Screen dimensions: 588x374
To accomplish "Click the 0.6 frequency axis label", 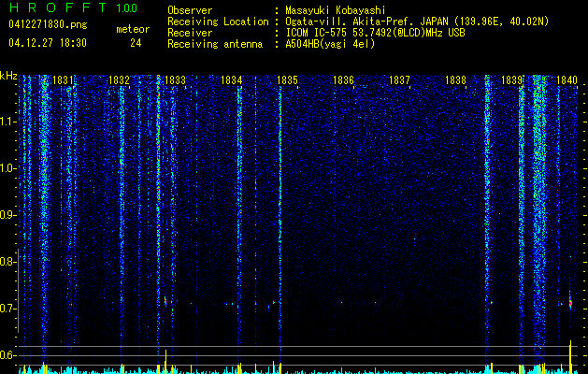I will tap(7, 355).
